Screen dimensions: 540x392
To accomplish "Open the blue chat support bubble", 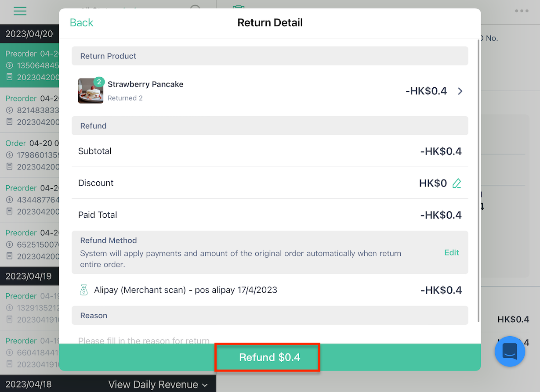I will pos(510,351).
